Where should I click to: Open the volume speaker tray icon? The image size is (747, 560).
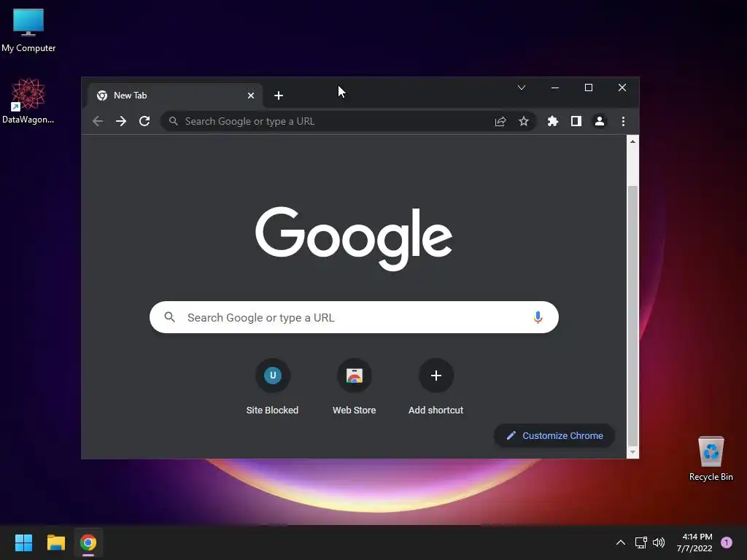(x=659, y=542)
